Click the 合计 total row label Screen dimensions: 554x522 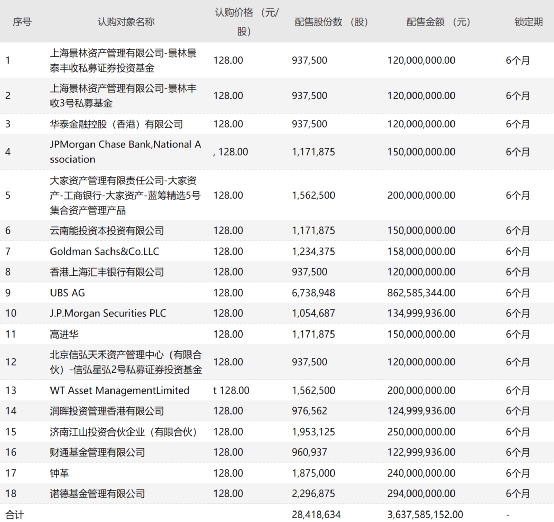[x=15, y=515]
